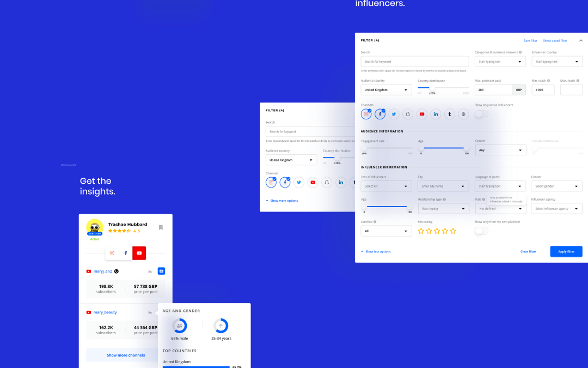
Task: Enable Show only from my own platform toggle
Action: point(481,231)
